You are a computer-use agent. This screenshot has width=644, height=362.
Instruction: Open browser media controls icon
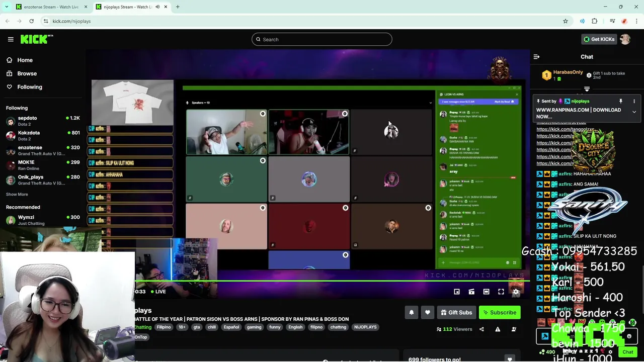612,21
